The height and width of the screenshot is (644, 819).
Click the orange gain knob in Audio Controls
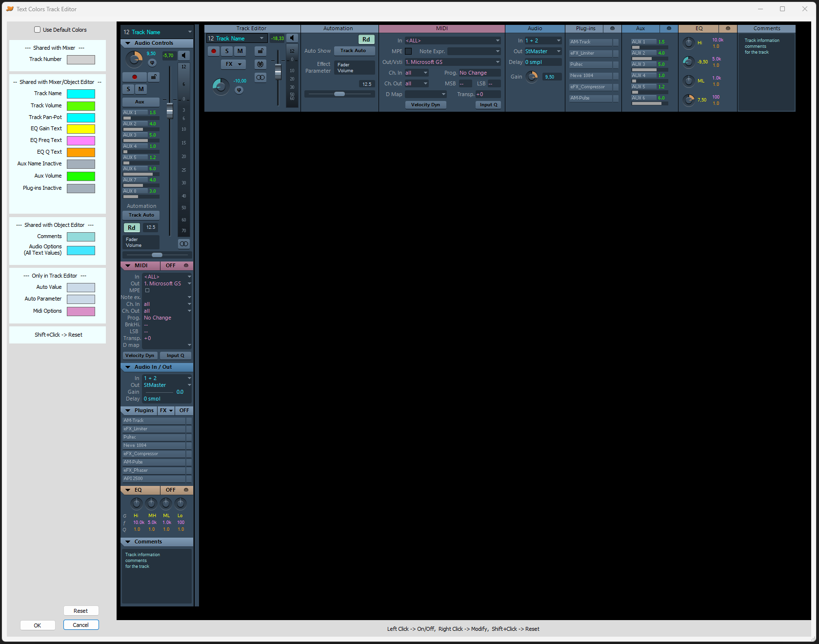tap(134, 60)
